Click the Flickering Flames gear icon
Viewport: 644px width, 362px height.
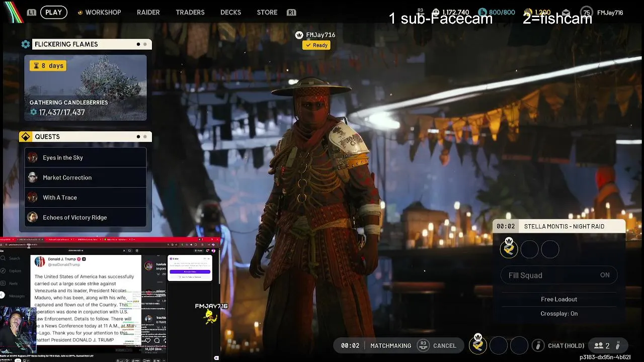tap(26, 44)
